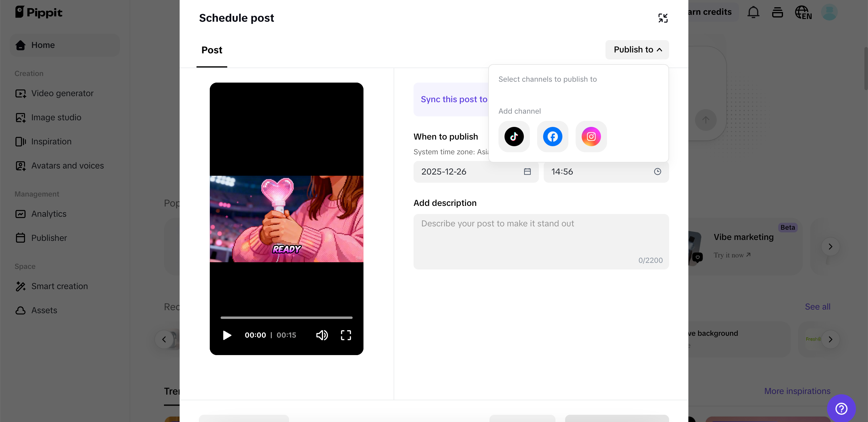The width and height of the screenshot is (868, 422).
Task: Collapse the Schedule post dialog
Action: click(662, 18)
